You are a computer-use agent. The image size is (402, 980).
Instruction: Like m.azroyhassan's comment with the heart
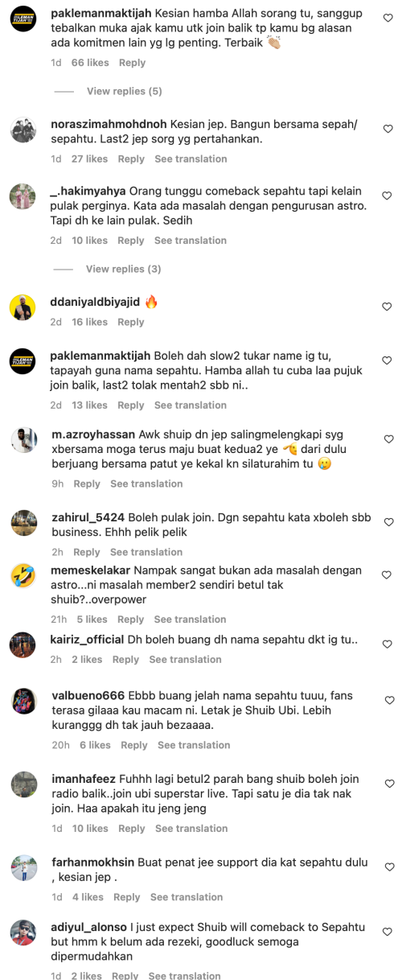tap(388, 439)
